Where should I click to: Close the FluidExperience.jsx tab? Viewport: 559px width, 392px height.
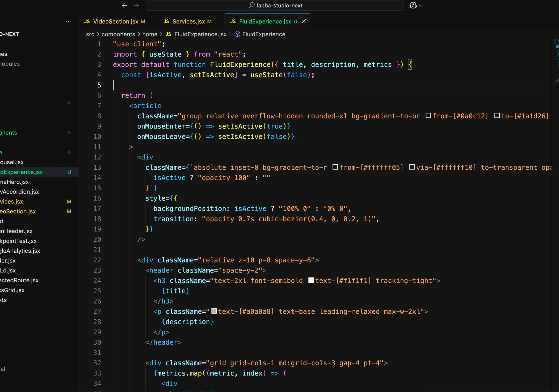click(x=304, y=21)
